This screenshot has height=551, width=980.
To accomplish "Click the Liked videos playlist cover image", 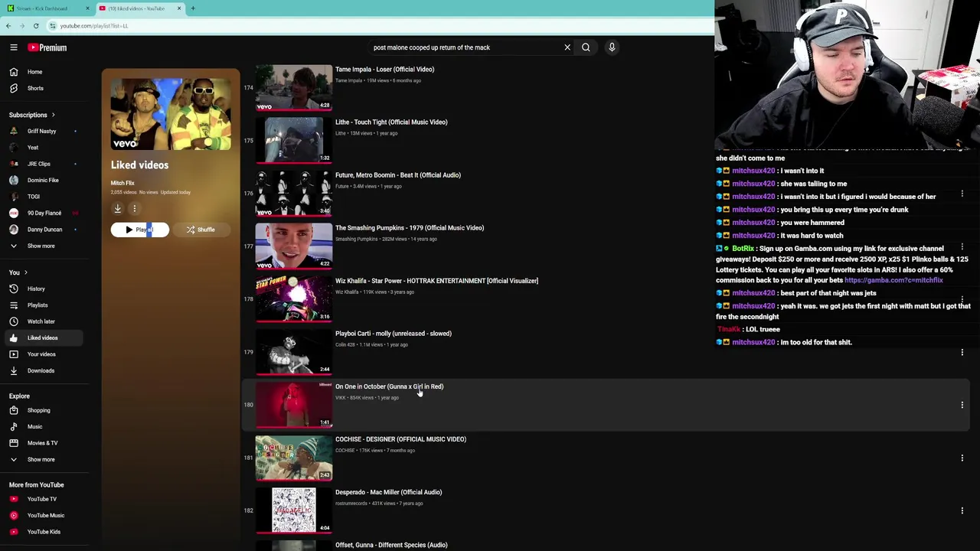I will pyautogui.click(x=171, y=114).
